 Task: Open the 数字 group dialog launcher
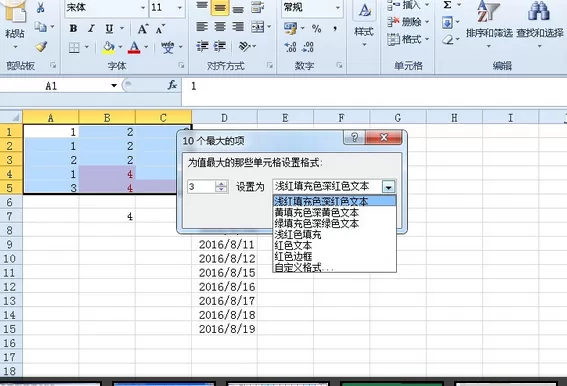point(339,65)
